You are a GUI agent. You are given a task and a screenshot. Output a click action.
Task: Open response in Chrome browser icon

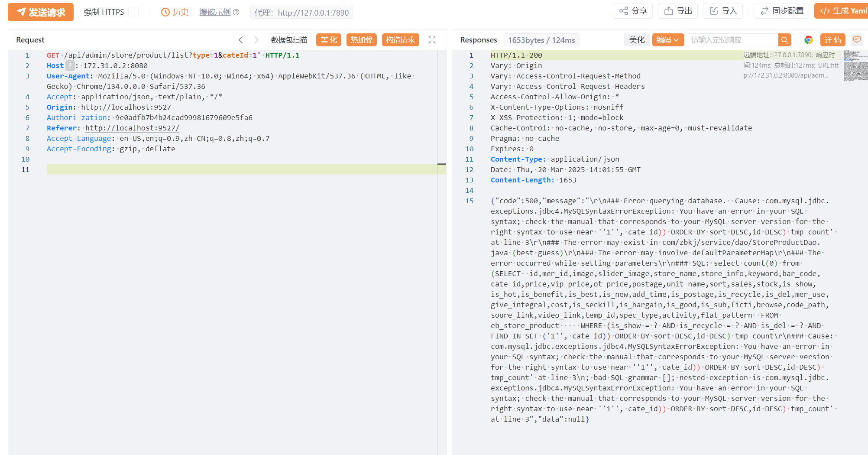(x=808, y=40)
